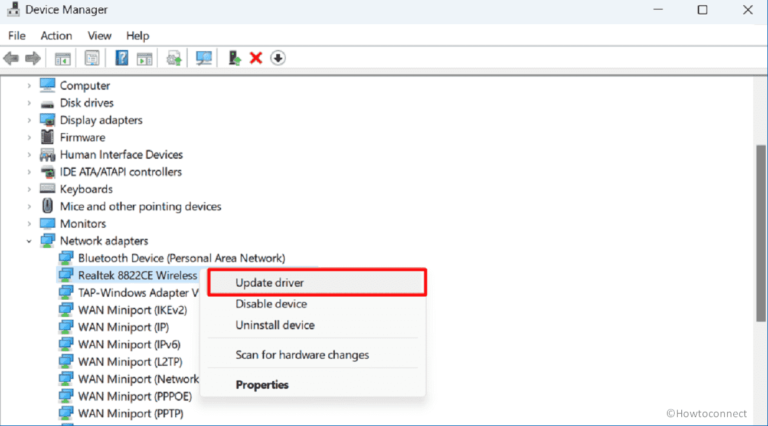Select WAN Miniport (Network entry
The height and width of the screenshot is (426, 768).
click(x=139, y=379)
